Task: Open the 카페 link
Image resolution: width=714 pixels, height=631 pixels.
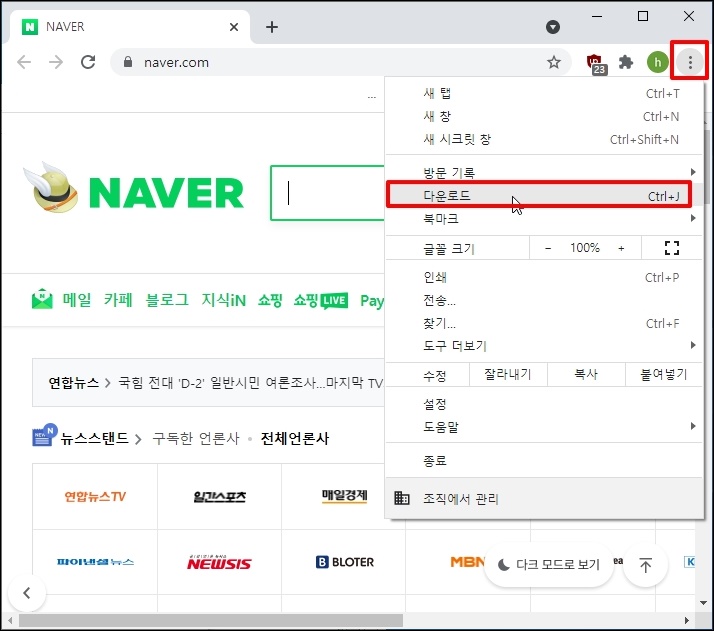Action: (x=118, y=300)
